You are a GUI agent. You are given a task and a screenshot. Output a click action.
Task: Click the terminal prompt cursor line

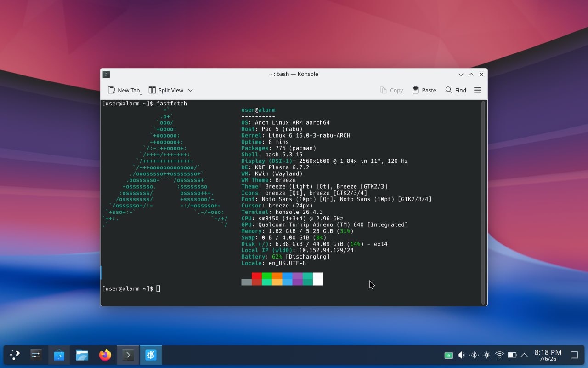pos(131,288)
